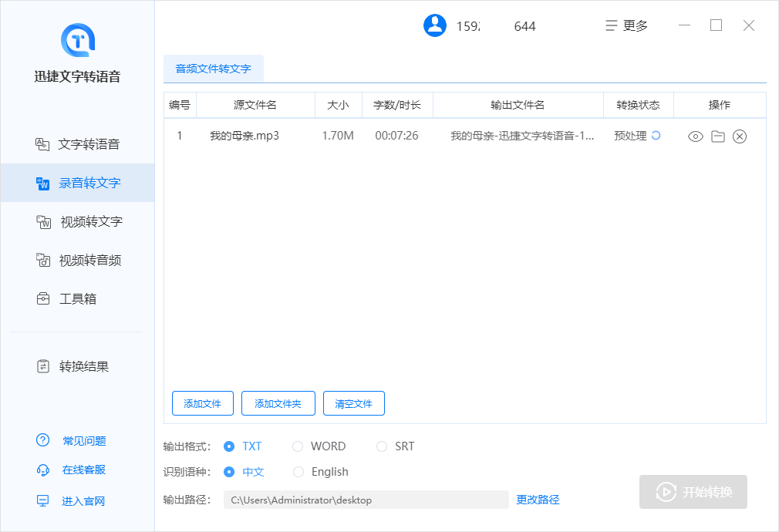Click the 迅捷文字转语音 app logo

coord(77,39)
